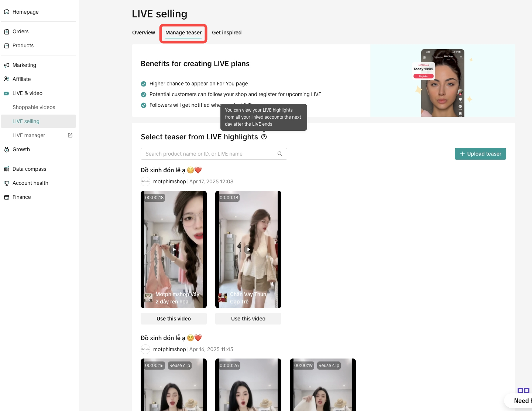Click the Upload teaser button
This screenshot has width=532, height=411.
[x=480, y=154]
